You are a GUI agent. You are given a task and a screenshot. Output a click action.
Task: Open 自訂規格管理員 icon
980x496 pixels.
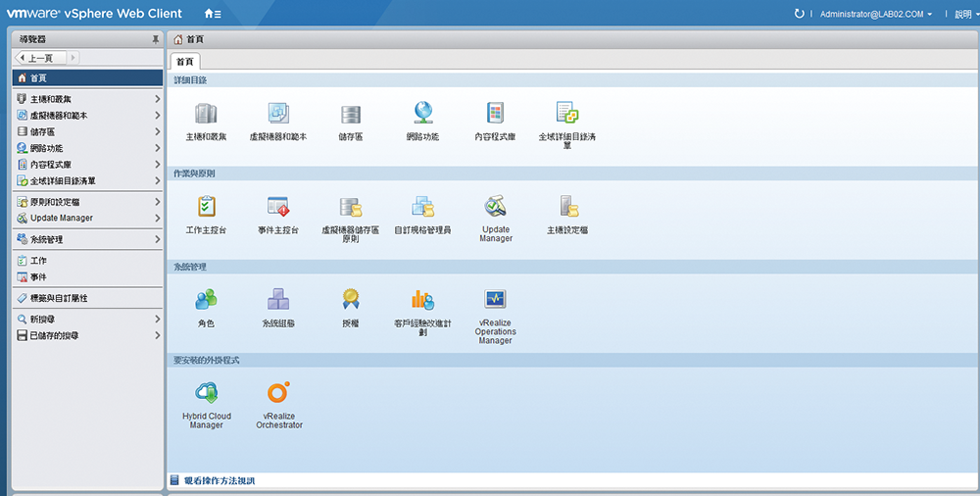(x=423, y=207)
